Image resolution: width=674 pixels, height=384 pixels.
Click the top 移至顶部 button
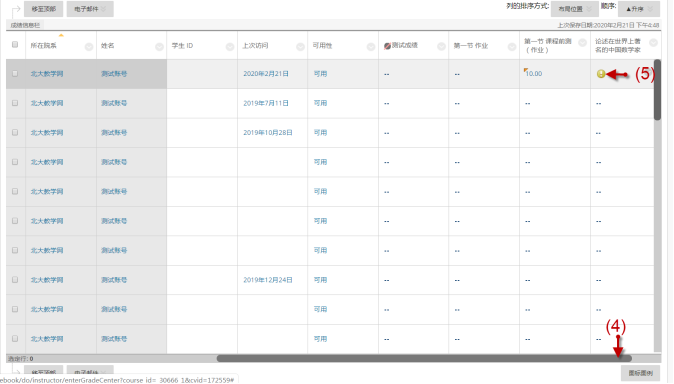(43, 9)
